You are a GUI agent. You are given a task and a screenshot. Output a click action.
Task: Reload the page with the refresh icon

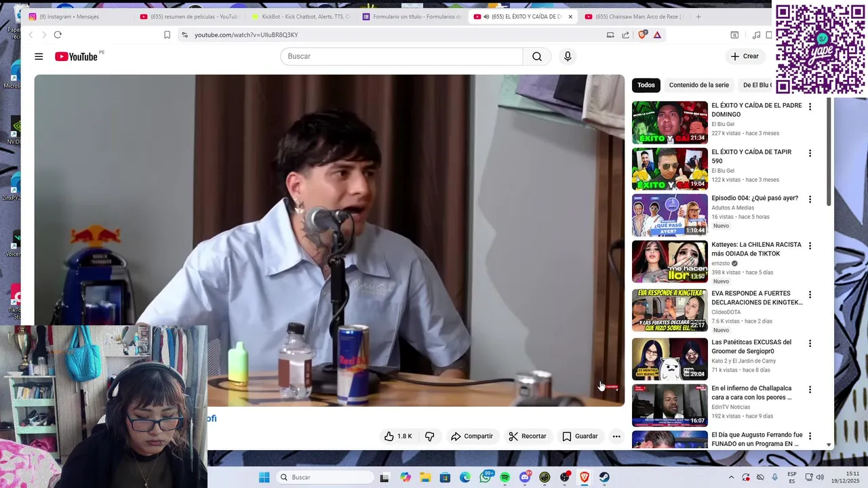58,35
